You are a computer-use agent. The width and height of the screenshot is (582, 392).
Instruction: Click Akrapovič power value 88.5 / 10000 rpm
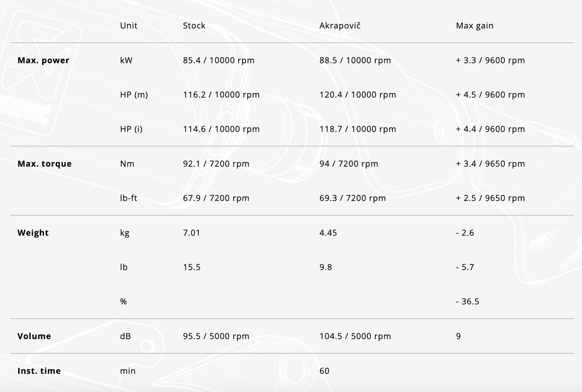(x=355, y=60)
